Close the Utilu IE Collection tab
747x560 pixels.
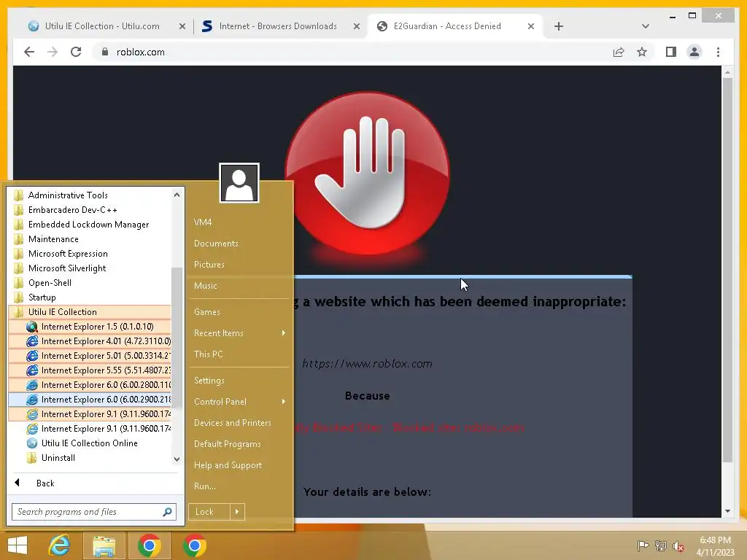[x=182, y=27]
